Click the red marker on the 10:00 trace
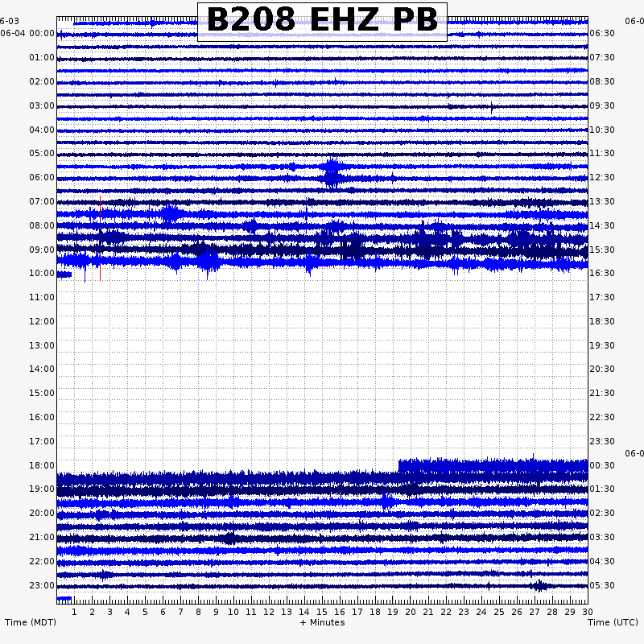The height and width of the screenshot is (644, 644). pos(100,273)
